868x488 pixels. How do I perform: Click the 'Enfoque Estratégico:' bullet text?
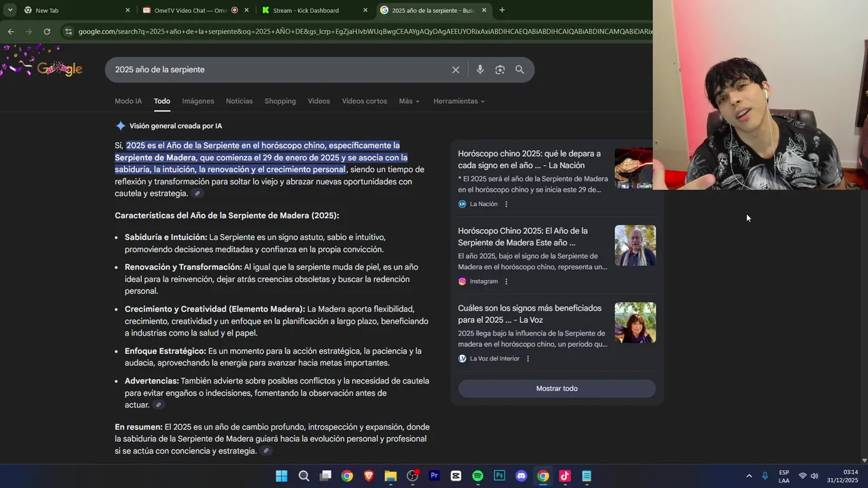[x=165, y=351]
